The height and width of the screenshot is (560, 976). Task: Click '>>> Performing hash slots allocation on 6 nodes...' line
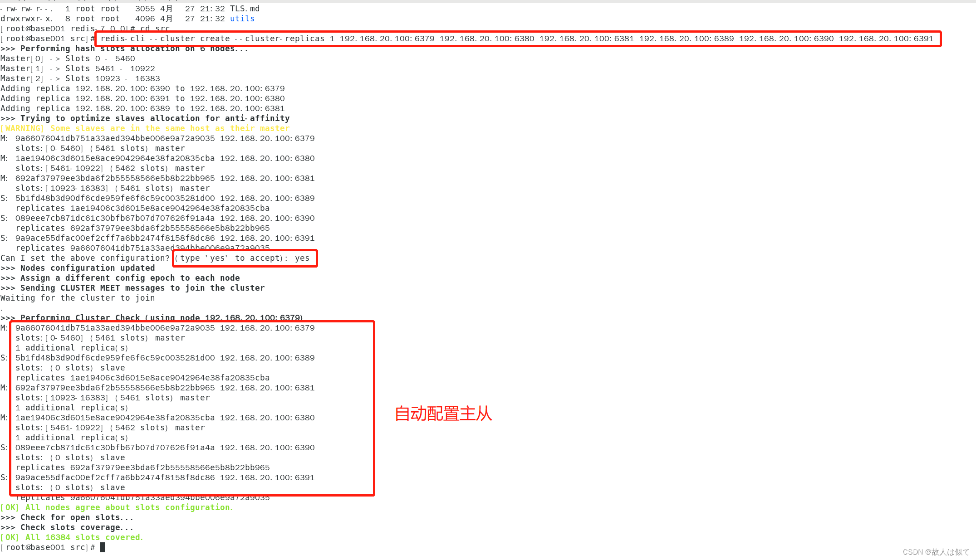124,49
